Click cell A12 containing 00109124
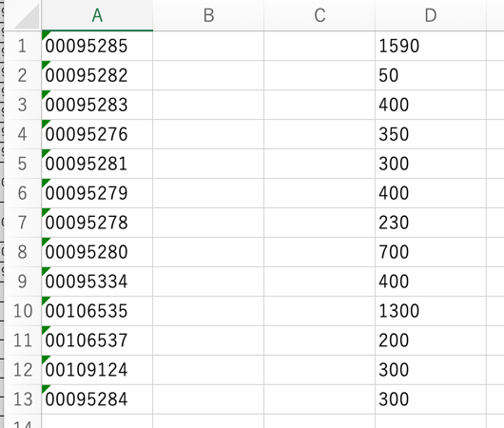Screen dimensions: 504x428 point(97,370)
